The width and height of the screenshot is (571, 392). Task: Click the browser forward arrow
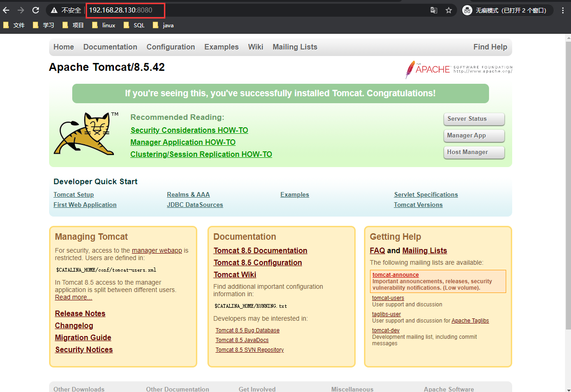point(21,10)
